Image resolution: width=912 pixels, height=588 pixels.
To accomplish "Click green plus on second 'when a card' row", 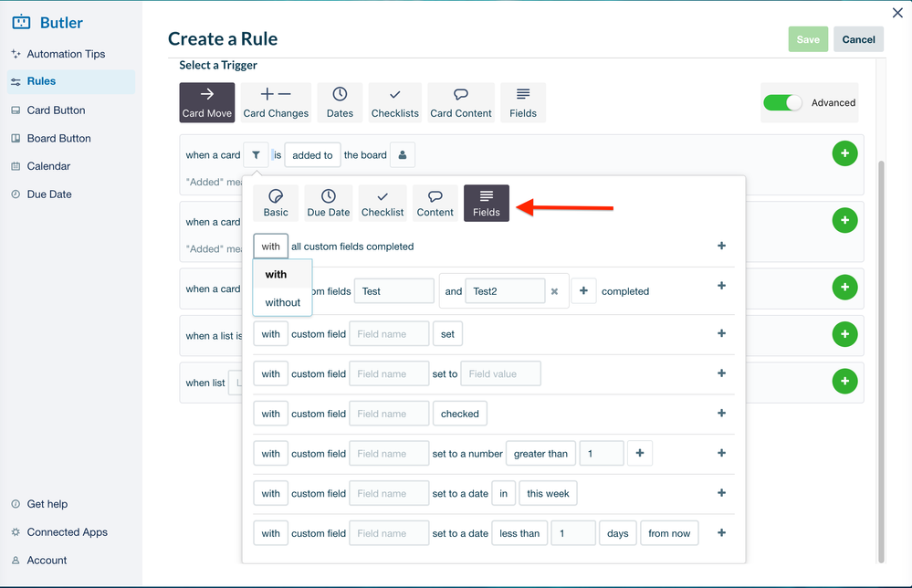I will [844, 220].
